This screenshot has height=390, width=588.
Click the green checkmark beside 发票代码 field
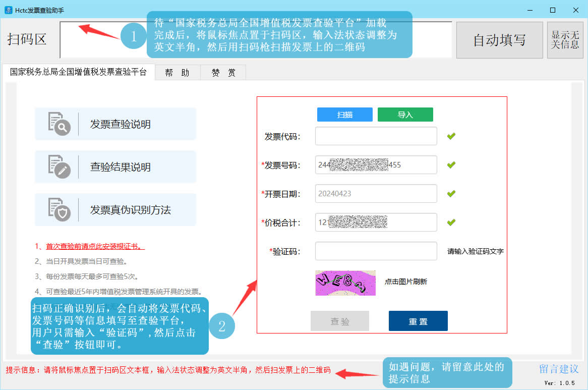pos(451,136)
